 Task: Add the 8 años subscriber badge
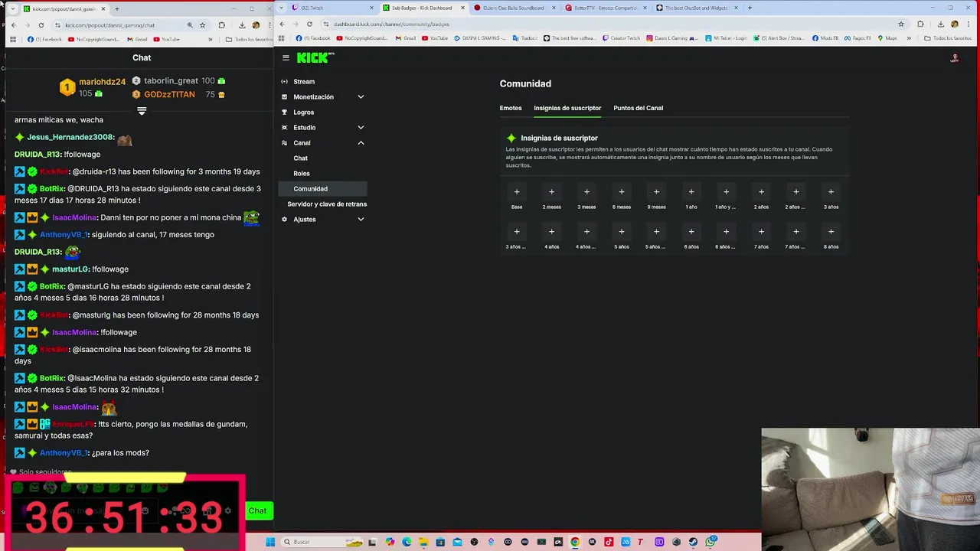point(831,232)
